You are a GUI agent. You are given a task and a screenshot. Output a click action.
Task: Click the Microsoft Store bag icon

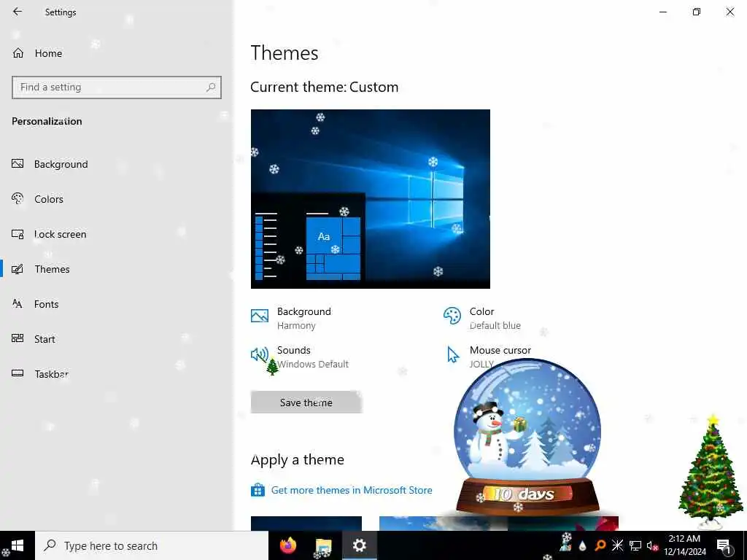click(x=258, y=489)
